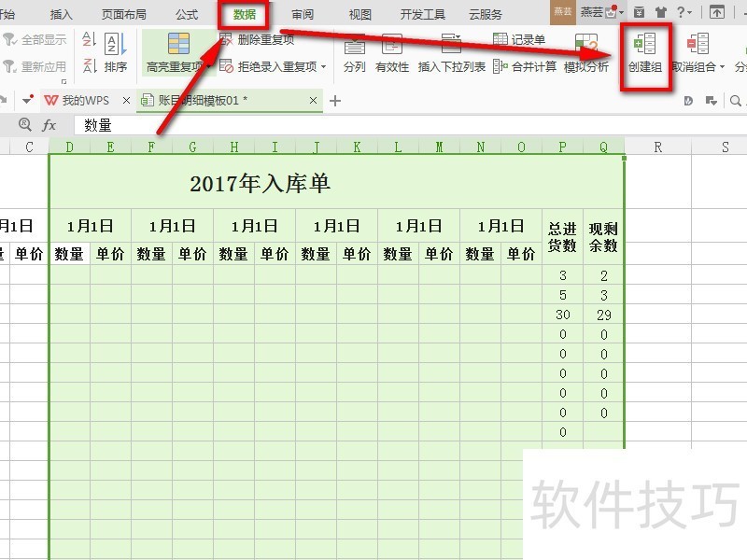The width and height of the screenshot is (747, 560).
Task: Click 重新应用 reapply filter
Action: point(35,66)
